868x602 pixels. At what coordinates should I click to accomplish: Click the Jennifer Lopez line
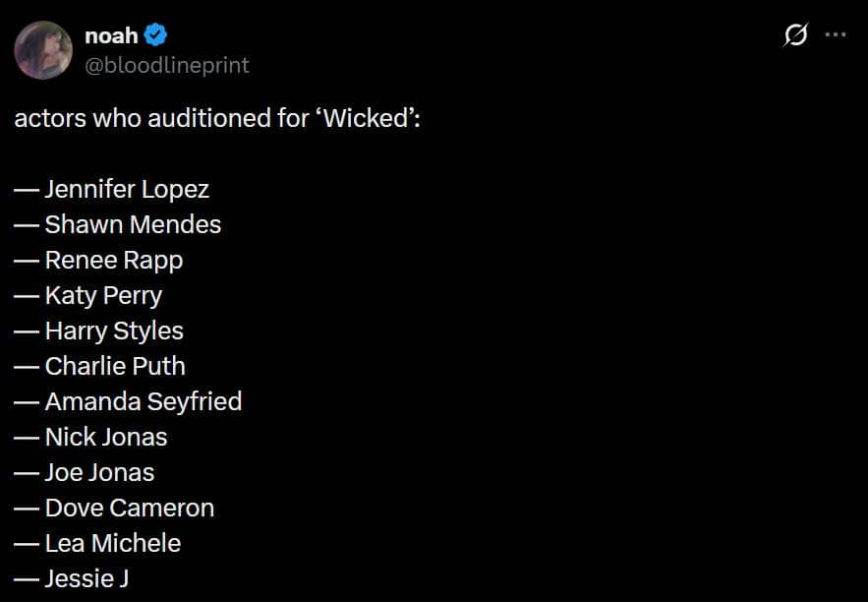click(126, 189)
